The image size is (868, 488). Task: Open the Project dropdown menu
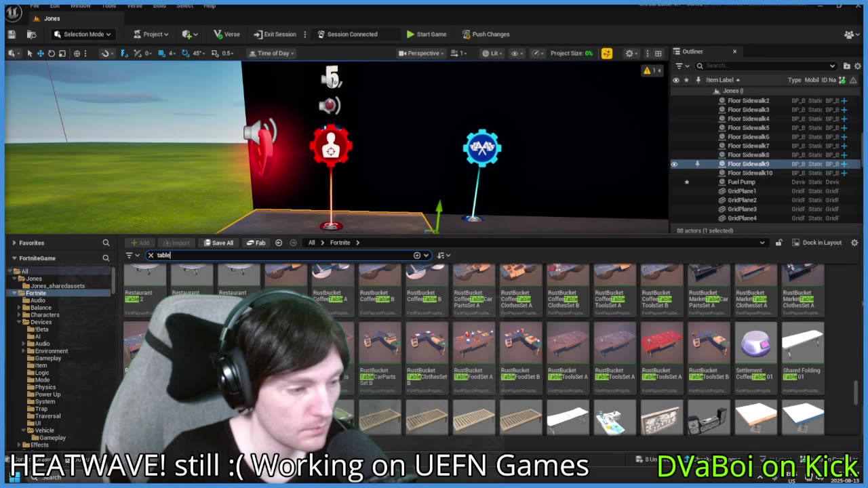(151, 34)
